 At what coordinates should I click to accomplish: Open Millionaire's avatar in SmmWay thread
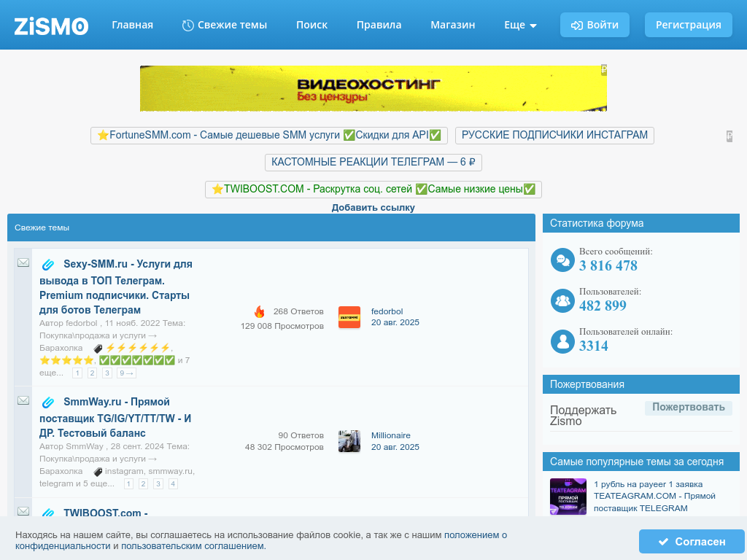(x=349, y=441)
